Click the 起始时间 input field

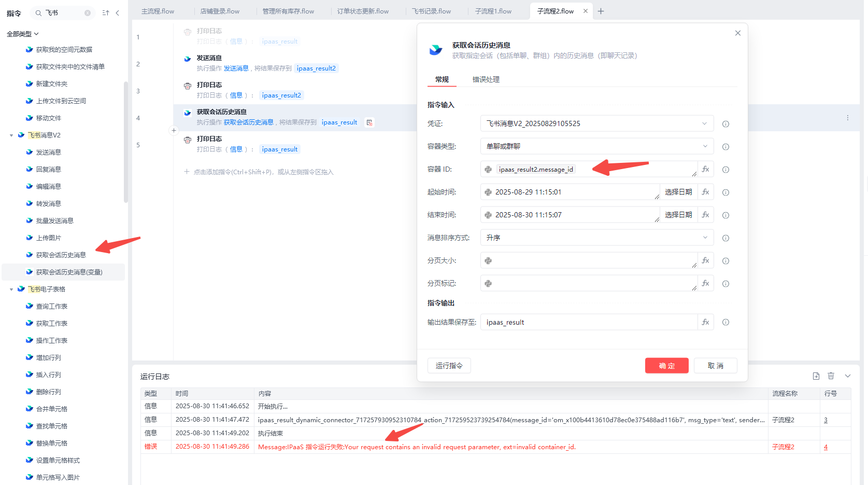[x=570, y=192]
